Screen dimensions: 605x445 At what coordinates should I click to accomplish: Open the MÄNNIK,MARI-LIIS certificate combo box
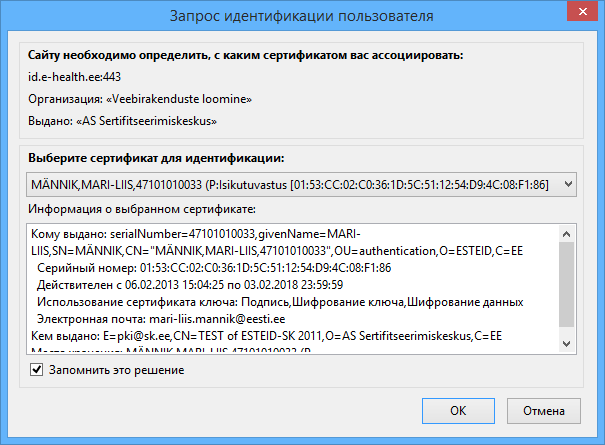point(301,184)
